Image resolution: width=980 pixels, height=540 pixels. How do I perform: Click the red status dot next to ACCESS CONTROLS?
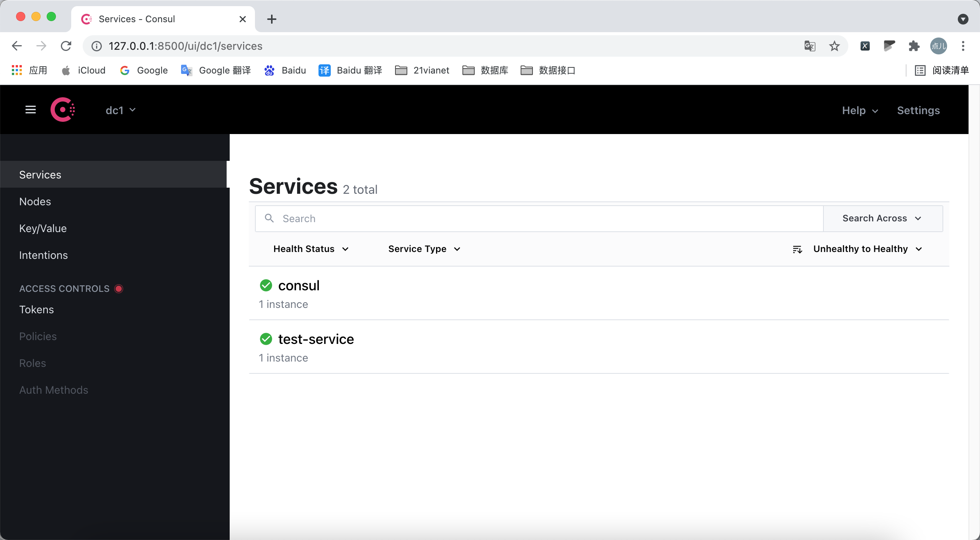[x=119, y=288]
